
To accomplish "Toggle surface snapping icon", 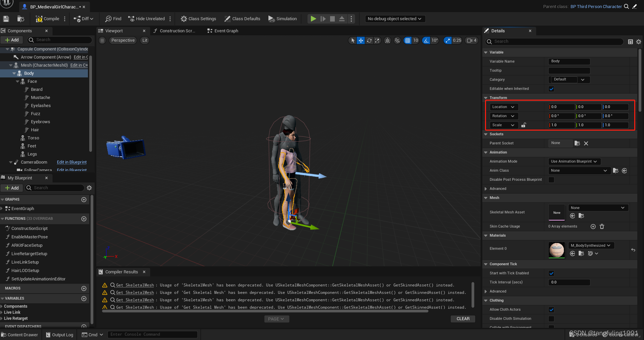I will (397, 40).
